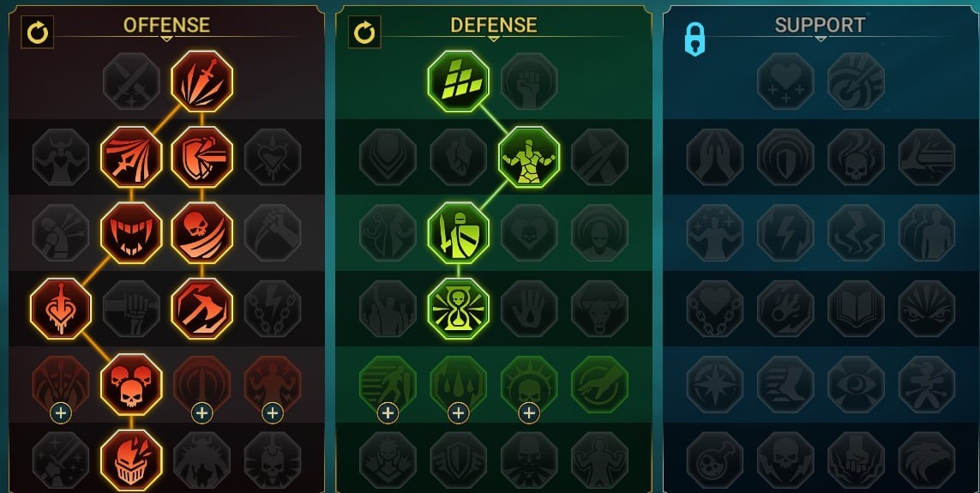Image resolution: width=980 pixels, height=493 pixels.
Task: Select the knight with shield Defense mastery
Action: tap(458, 231)
